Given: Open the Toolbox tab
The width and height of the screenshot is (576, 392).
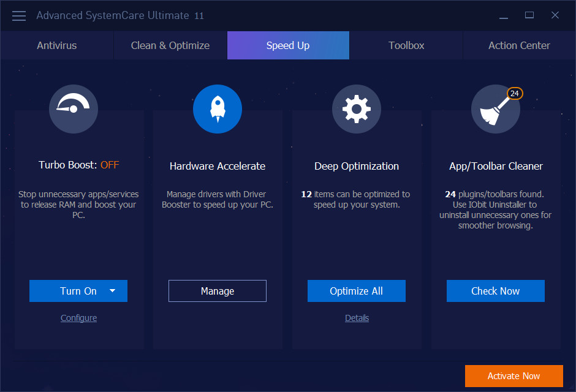Looking at the screenshot, I should click(406, 45).
